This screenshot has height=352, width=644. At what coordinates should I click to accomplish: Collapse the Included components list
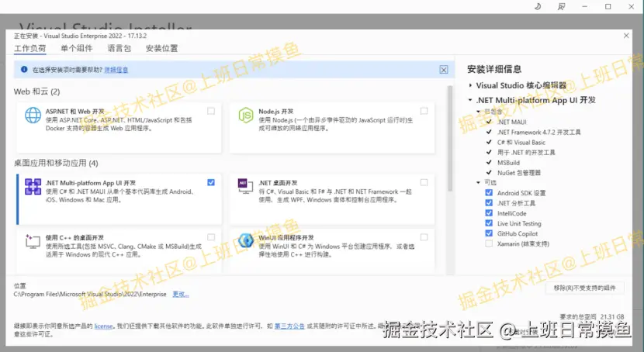(478, 112)
